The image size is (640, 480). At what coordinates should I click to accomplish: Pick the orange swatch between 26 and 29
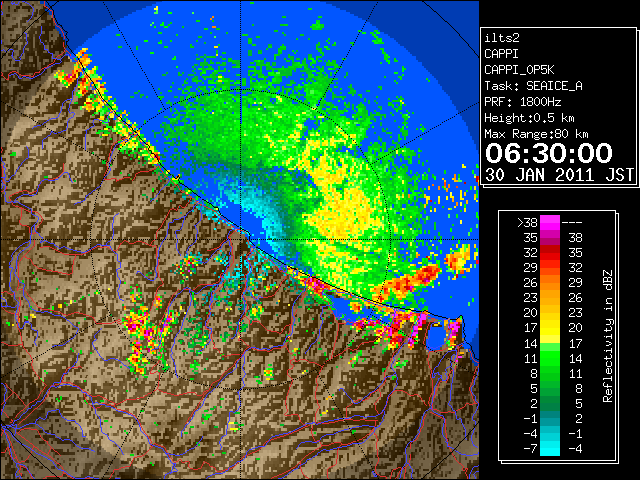click(x=550, y=282)
